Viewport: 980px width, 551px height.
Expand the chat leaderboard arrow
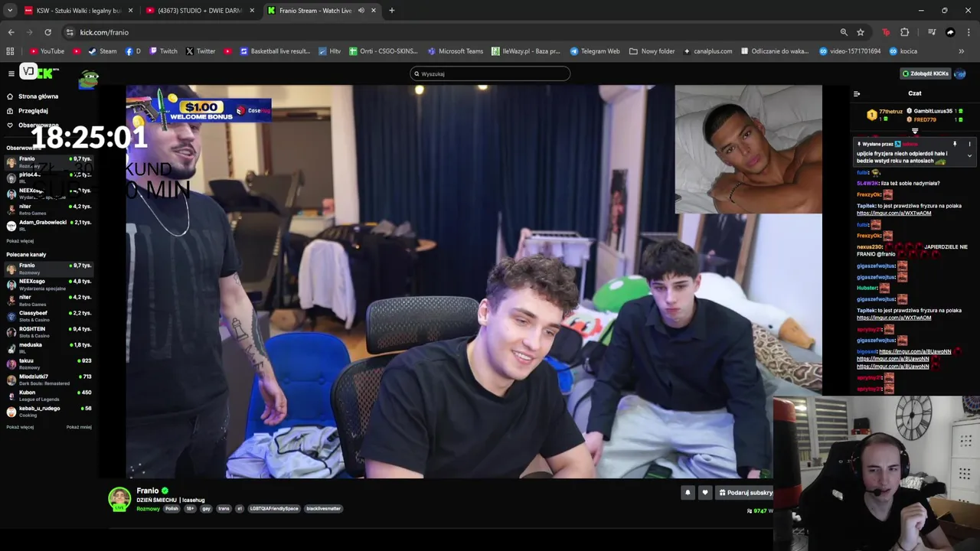click(914, 131)
